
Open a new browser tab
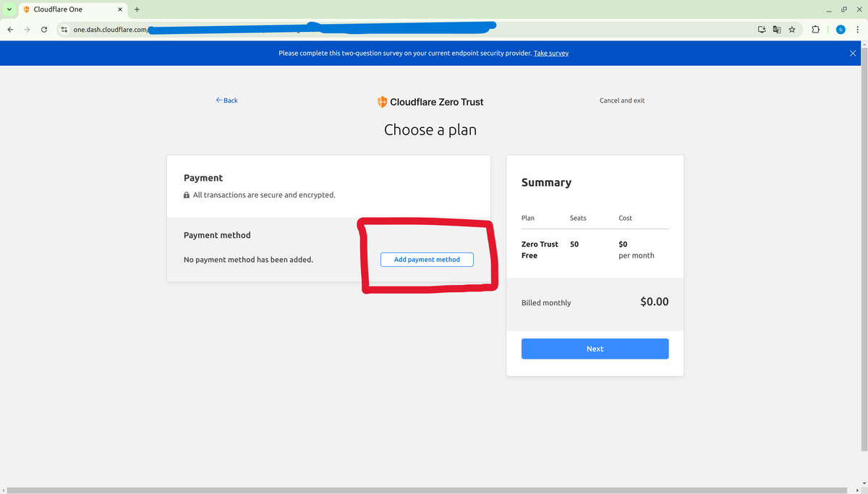pos(137,9)
